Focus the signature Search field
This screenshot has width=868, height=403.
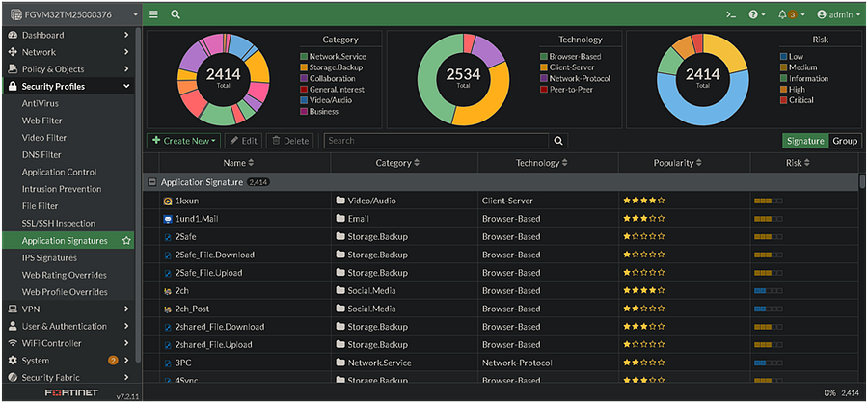click(436, 141)
